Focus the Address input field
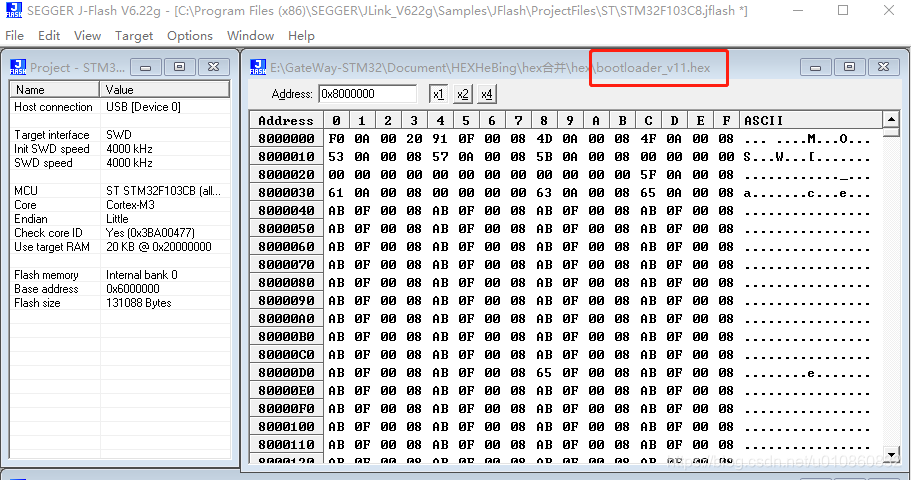911x480 pixels. [367, 94]
